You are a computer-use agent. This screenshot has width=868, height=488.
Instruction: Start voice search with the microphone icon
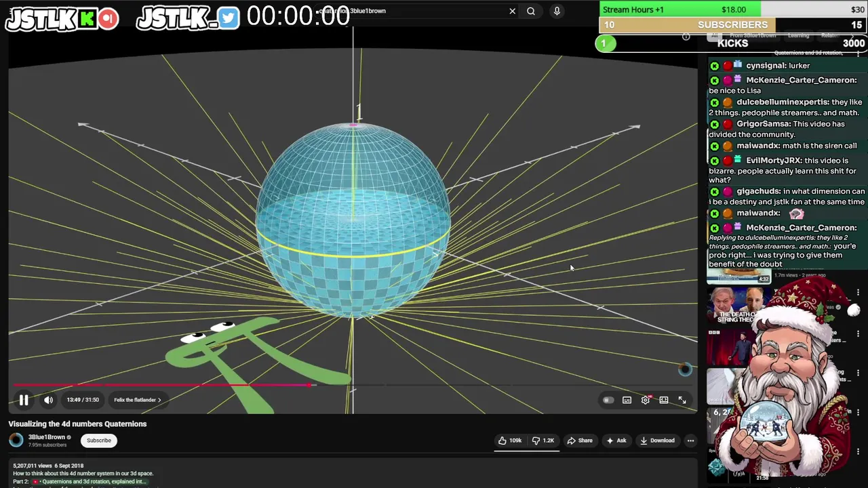tap(557, 11)
